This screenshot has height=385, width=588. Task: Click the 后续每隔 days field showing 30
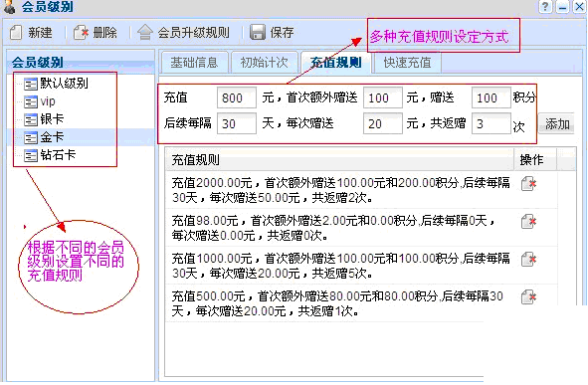[x=237, y=123]
